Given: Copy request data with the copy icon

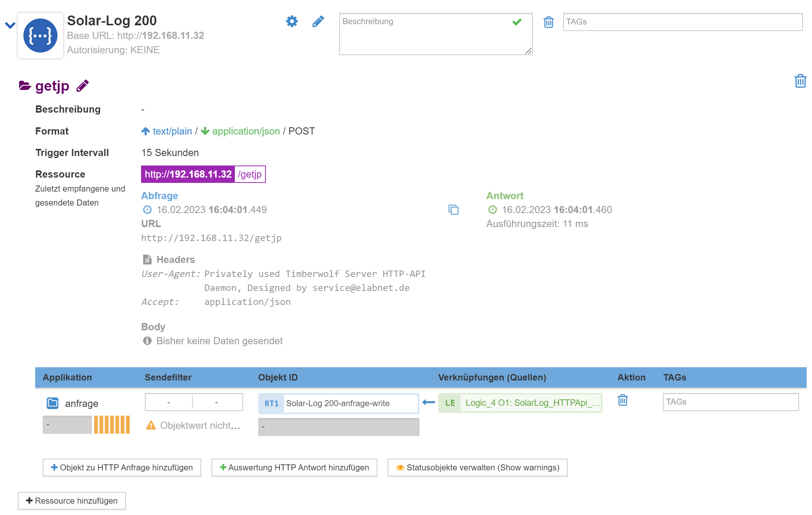Looking at the screenshot, I should tap(453, 210).
